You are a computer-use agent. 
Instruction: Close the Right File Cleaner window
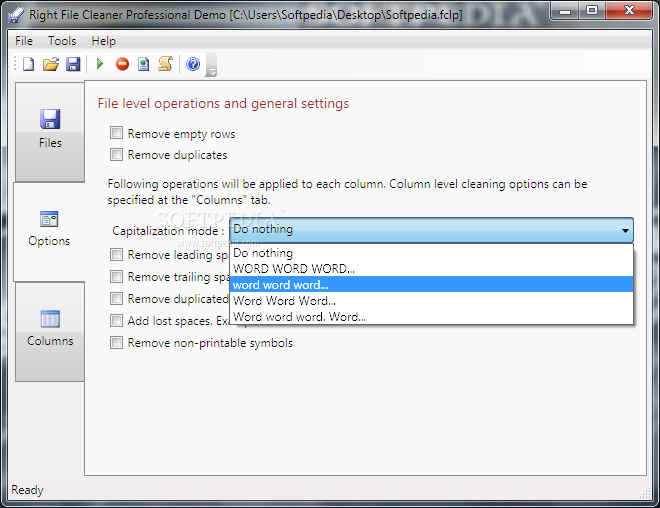[x=629, y=11]
